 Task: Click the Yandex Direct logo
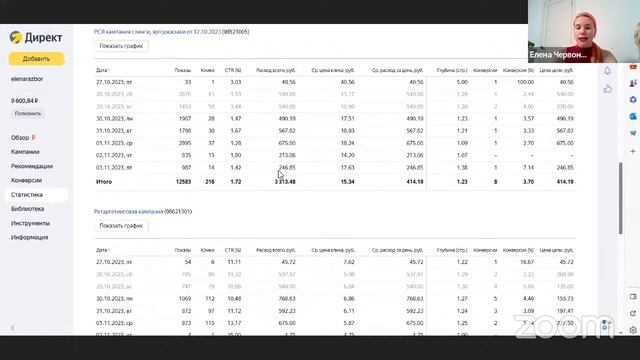click(36, 38)
